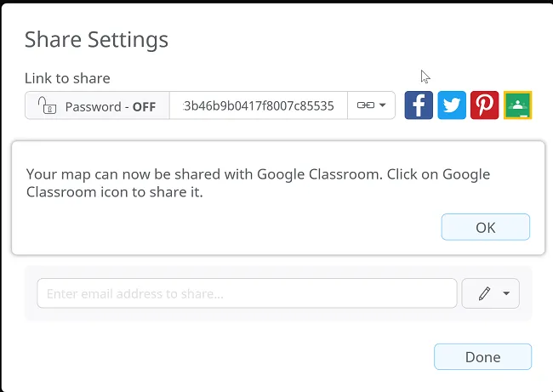
Task: Click the Google Classroom notification message text
Action: 258,183
